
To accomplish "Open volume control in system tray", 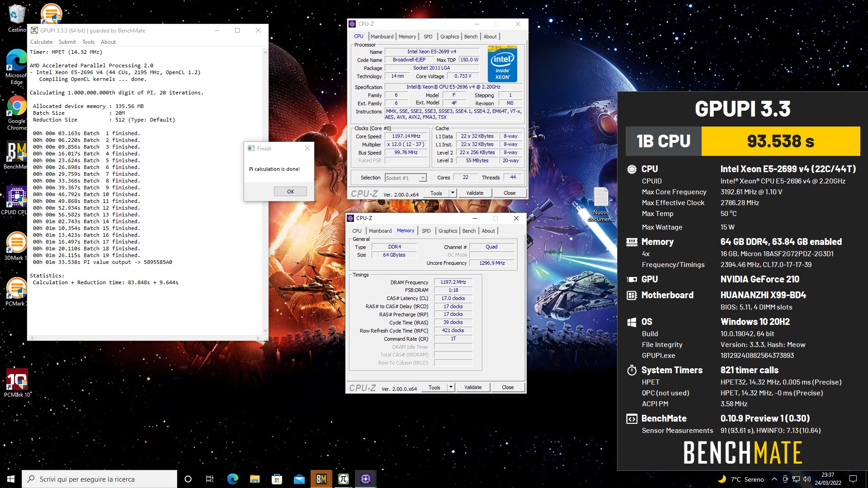I will tap(807, 479).
